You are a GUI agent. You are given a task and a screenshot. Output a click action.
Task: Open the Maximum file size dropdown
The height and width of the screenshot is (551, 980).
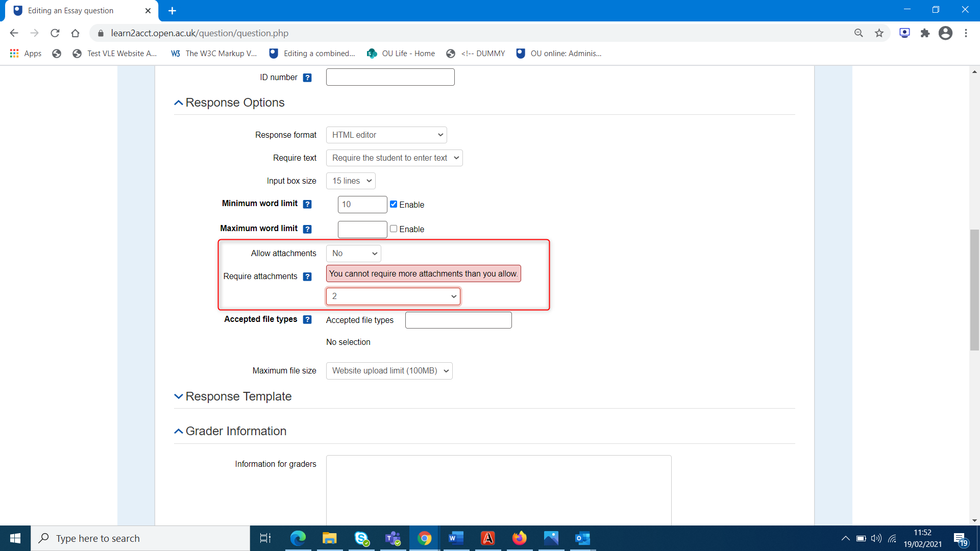point(389,371)
